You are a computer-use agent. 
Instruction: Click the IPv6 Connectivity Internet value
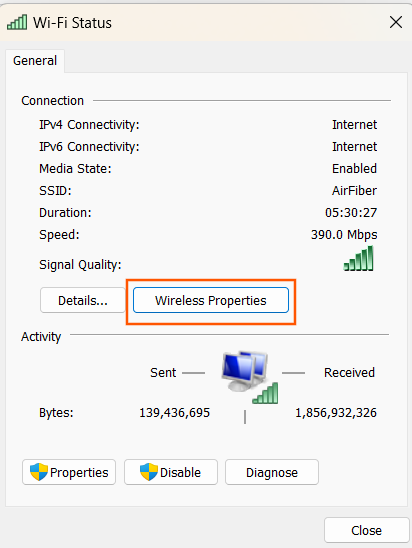(354, 147)
